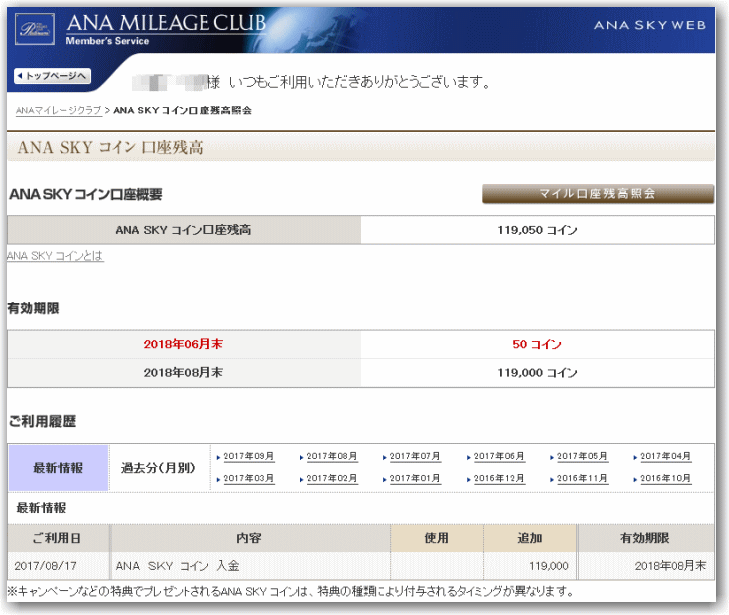729x615 pixels.
Task: Click the 追加 column header
Action: (x=530, y=538)
